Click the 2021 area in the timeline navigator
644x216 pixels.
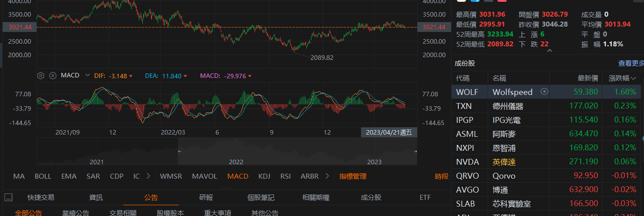97,162
